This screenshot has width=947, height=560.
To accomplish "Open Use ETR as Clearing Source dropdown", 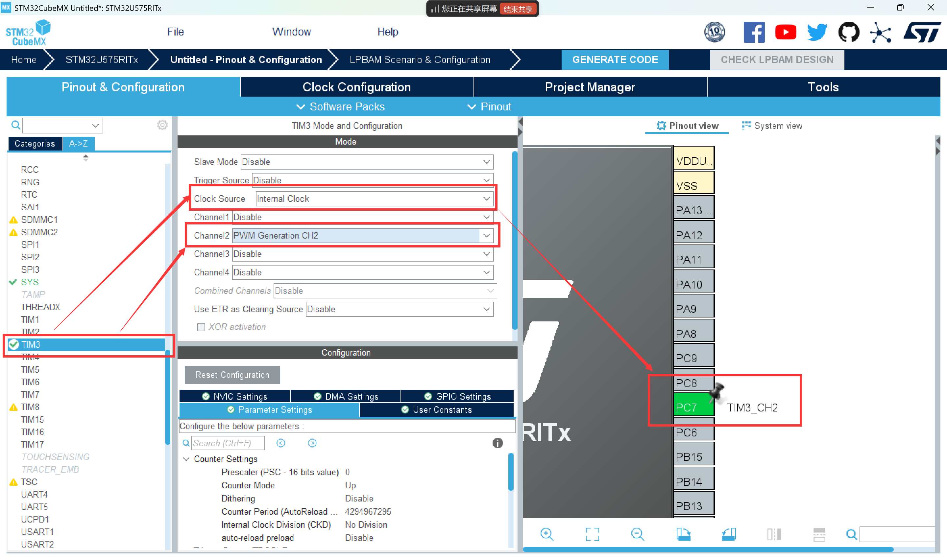I will 400,309.
